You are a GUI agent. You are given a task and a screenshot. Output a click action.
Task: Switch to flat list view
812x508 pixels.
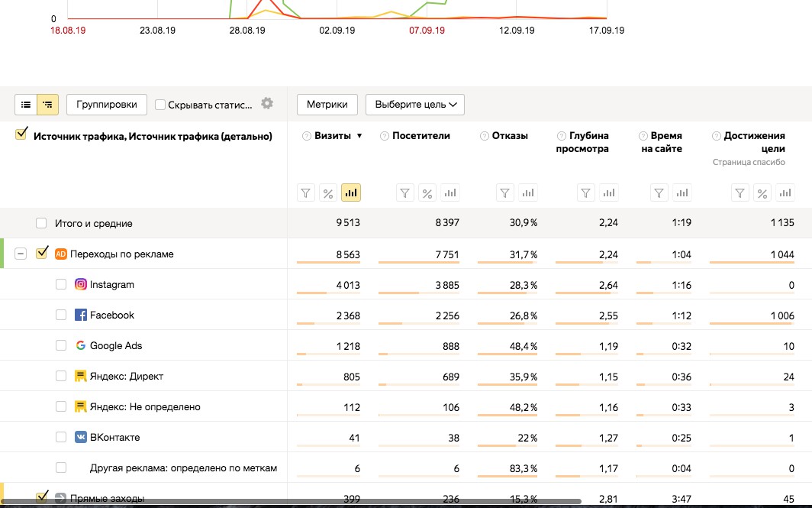pyautogui.click(x=26, y=105)
